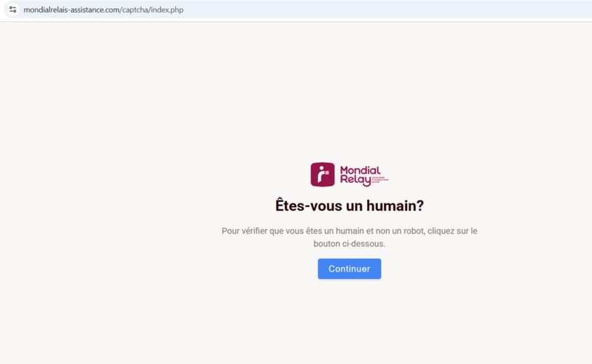Click the paragraph starting "Pour vérifier que vous êtes"
This screenshot has height=364, width=592.
[349, 237]
